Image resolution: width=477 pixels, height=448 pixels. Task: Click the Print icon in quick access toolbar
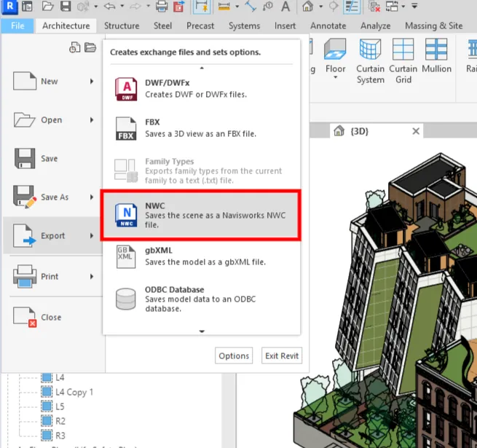[x=162, y=7]
